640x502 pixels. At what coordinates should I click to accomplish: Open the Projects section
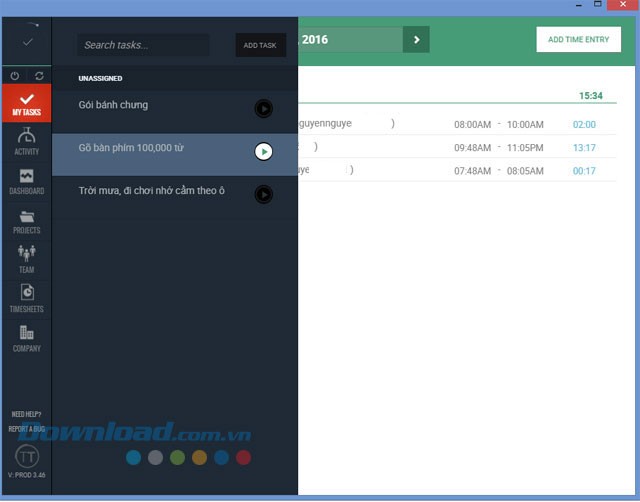pyautogui.click(x=26, y=220)
